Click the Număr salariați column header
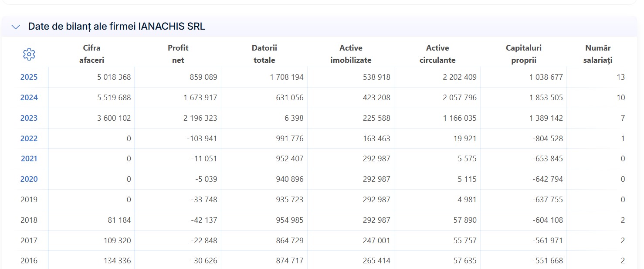Image resolution: width=644 pixels, height=269 pixels. (598, 54)
